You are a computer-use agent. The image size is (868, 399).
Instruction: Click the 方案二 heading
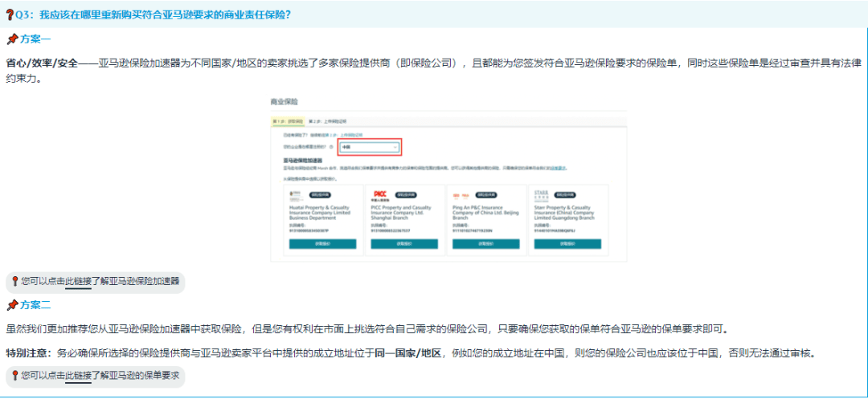point(35,304)
